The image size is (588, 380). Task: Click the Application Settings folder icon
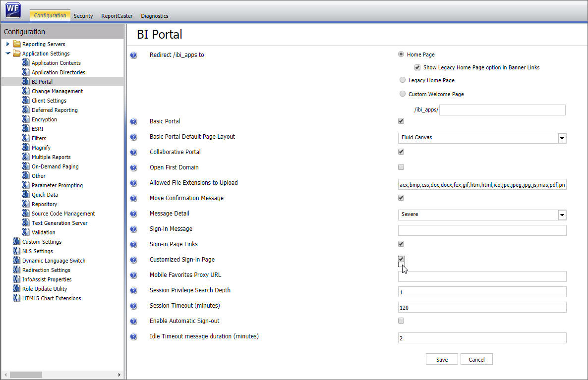tap(16, 54)
